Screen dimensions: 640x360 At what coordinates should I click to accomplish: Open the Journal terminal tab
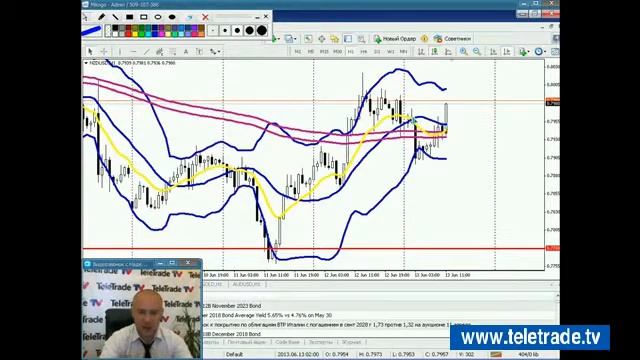351,342
